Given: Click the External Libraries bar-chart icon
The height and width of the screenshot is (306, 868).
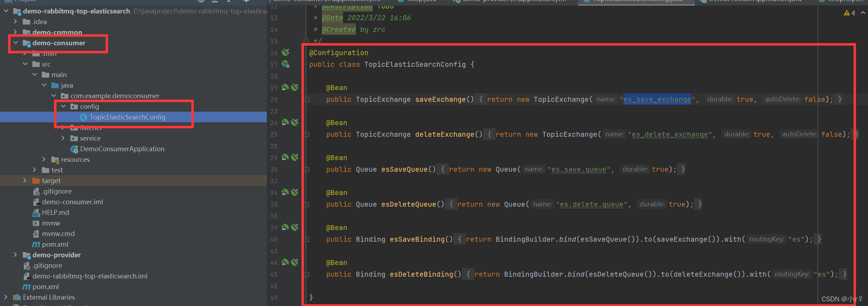Looking at the screenshot, I should tap(17, 297).
